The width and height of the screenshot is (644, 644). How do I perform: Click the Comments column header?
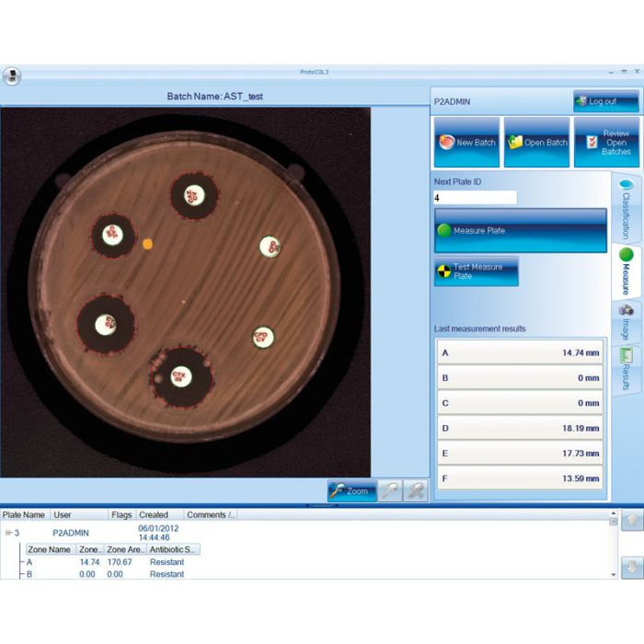click(211, 514)
